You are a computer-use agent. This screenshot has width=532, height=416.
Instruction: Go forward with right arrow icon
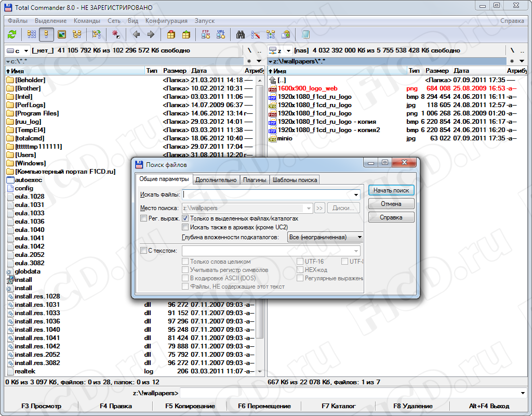click(151, 34)
